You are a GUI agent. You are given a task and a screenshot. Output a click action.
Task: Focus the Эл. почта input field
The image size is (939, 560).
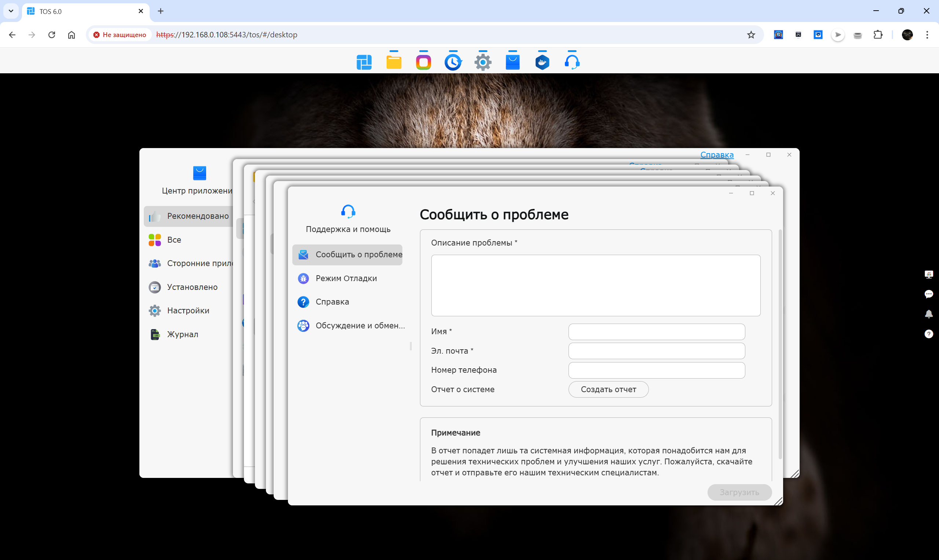coord(656,351)
